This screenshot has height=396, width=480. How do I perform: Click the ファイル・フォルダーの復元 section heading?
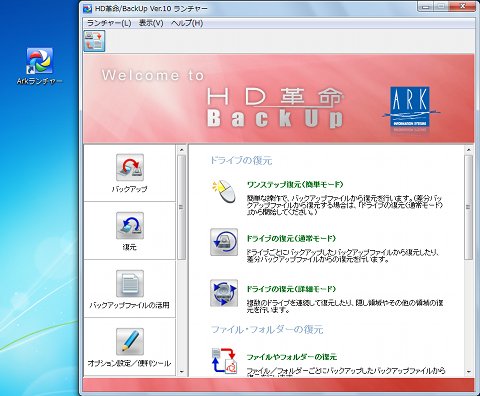267,330
